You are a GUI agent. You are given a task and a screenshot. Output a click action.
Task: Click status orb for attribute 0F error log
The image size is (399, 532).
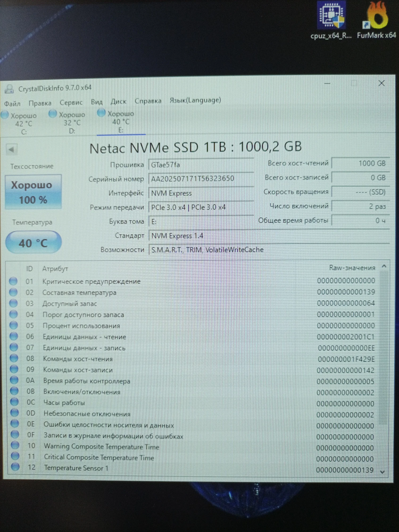(15, 434)
